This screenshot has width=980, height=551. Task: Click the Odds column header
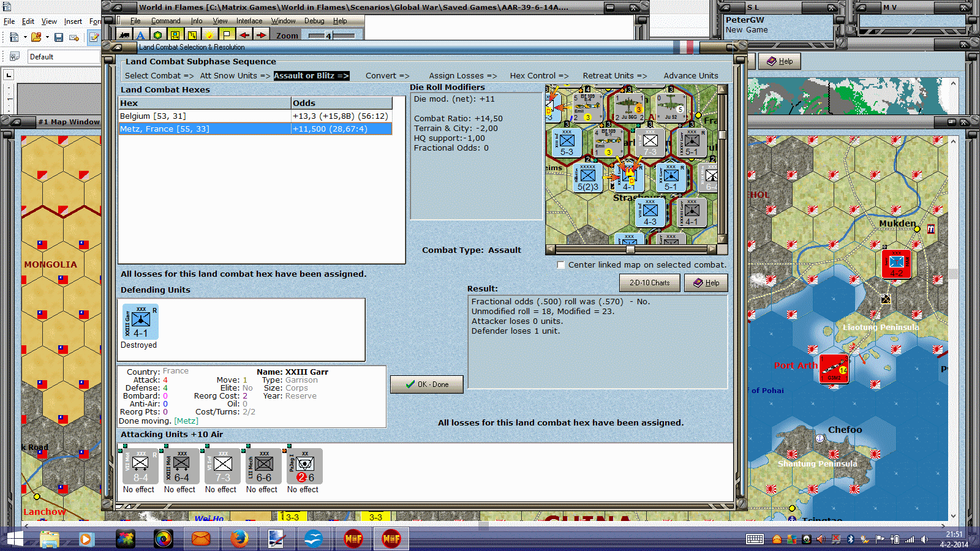[x=342, y=103]
